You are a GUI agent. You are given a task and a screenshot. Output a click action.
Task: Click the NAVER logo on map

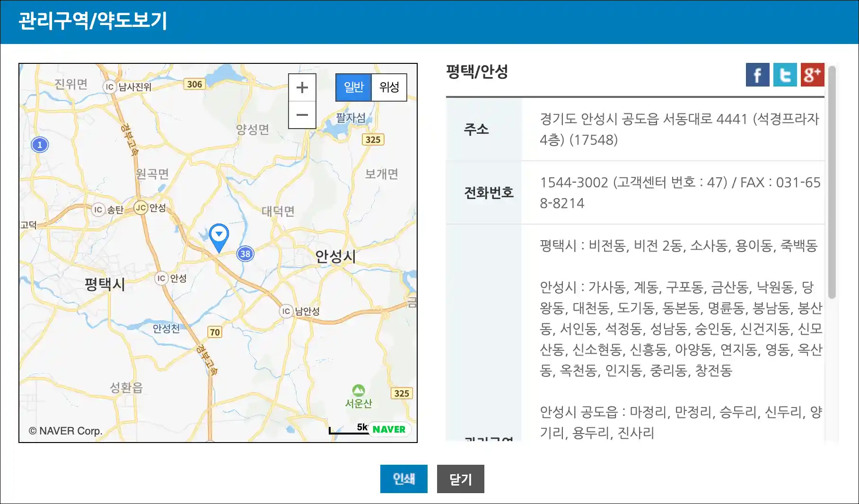389,429
